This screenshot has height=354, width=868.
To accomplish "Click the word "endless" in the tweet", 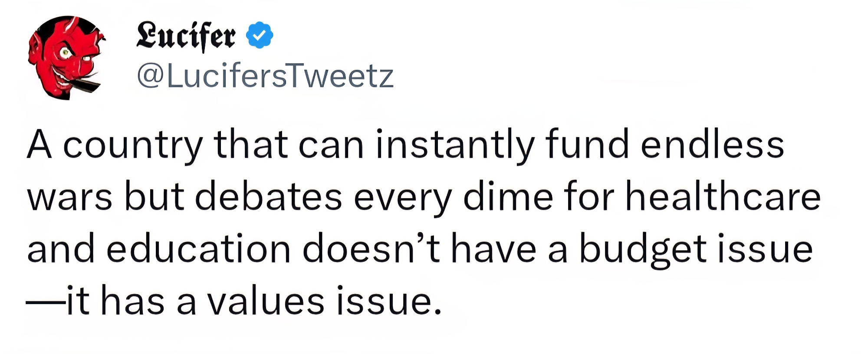I will pyautogui.click(x=712, y=145).
